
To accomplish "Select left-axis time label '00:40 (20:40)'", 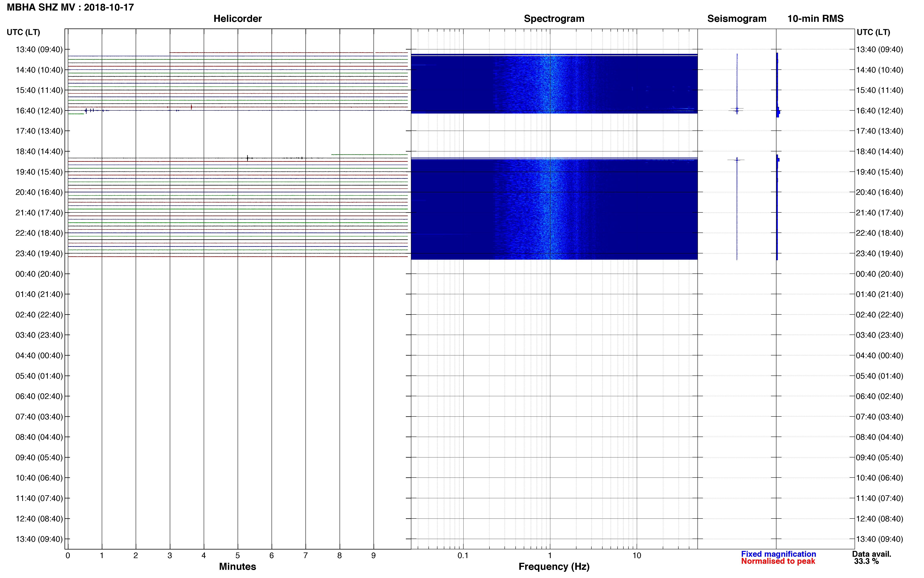I will 39,274.
